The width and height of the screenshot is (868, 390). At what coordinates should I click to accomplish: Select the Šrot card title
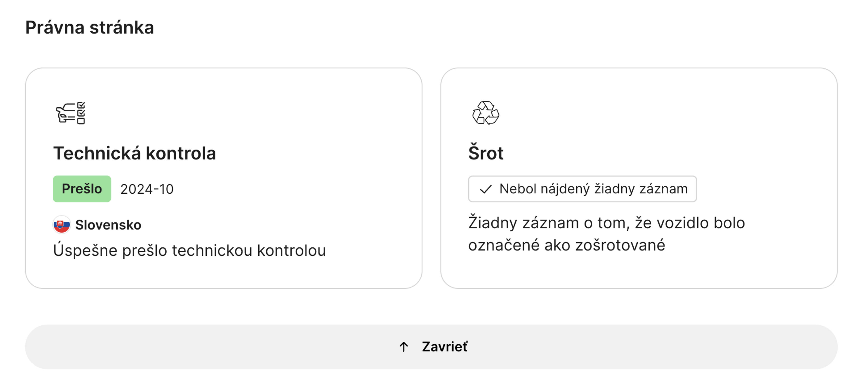[486, 154]
